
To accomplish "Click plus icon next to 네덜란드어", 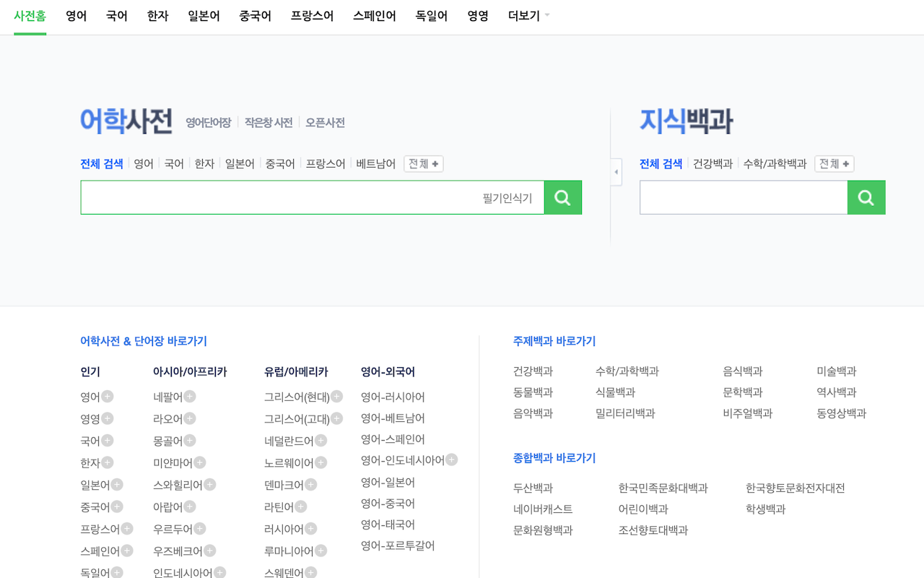I will (x=321, y=440).
